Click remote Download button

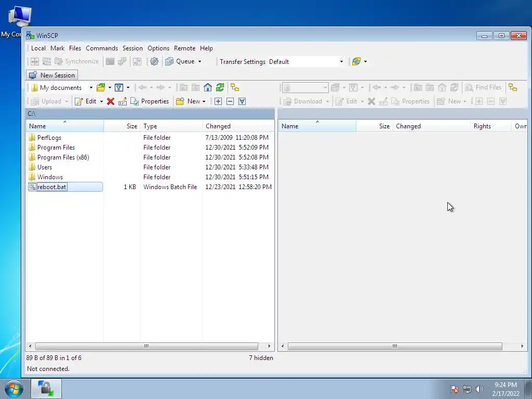tap(303, 101)
